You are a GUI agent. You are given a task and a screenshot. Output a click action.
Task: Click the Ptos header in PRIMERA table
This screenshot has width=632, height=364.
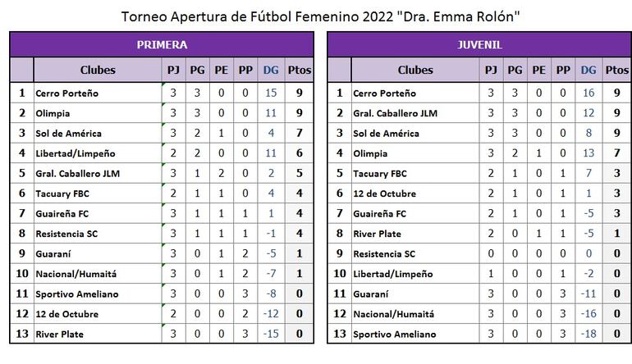(300, 71)
